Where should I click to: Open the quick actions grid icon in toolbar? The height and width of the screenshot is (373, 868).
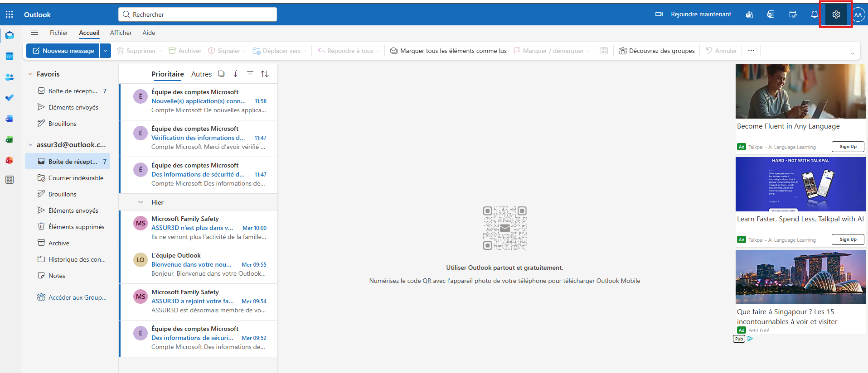(x=604, y=51)
